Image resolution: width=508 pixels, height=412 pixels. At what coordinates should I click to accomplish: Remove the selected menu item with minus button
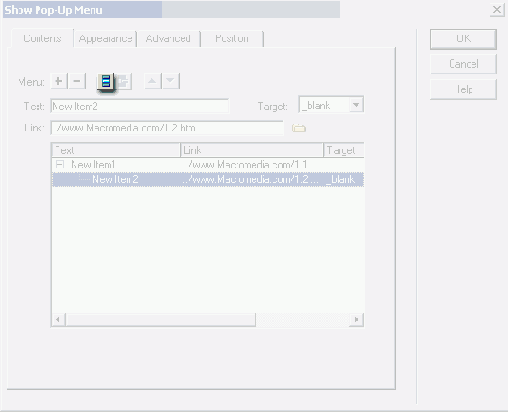click(x=77, y=81)
